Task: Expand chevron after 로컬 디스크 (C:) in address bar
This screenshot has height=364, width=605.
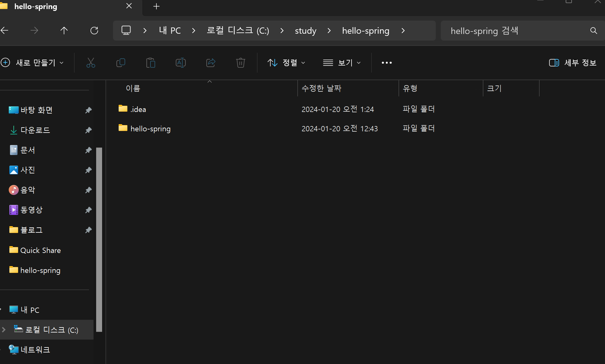Action: pyautogui.click(x=282, y=31)
